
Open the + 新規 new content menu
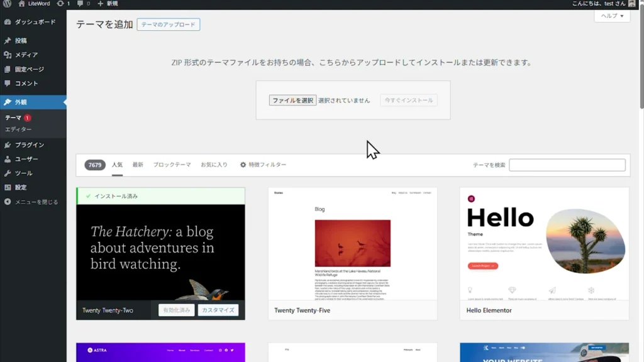[108, 4]
